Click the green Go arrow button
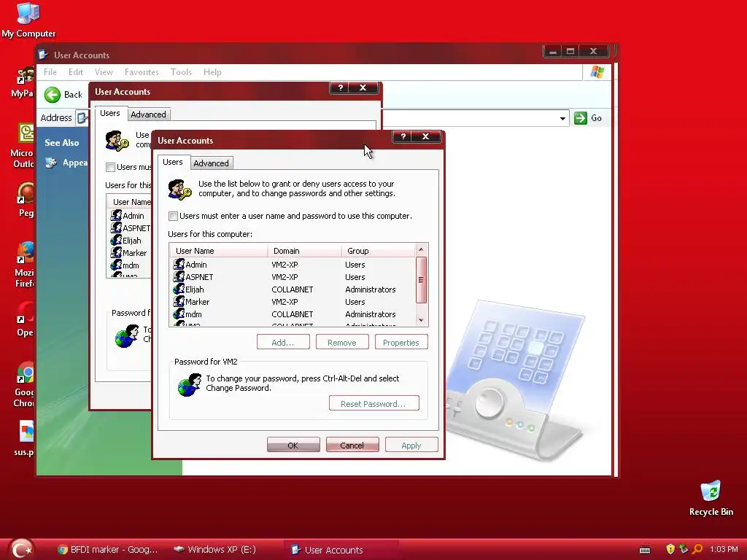This screenshot has width=747, height=560. pos(580,118)
